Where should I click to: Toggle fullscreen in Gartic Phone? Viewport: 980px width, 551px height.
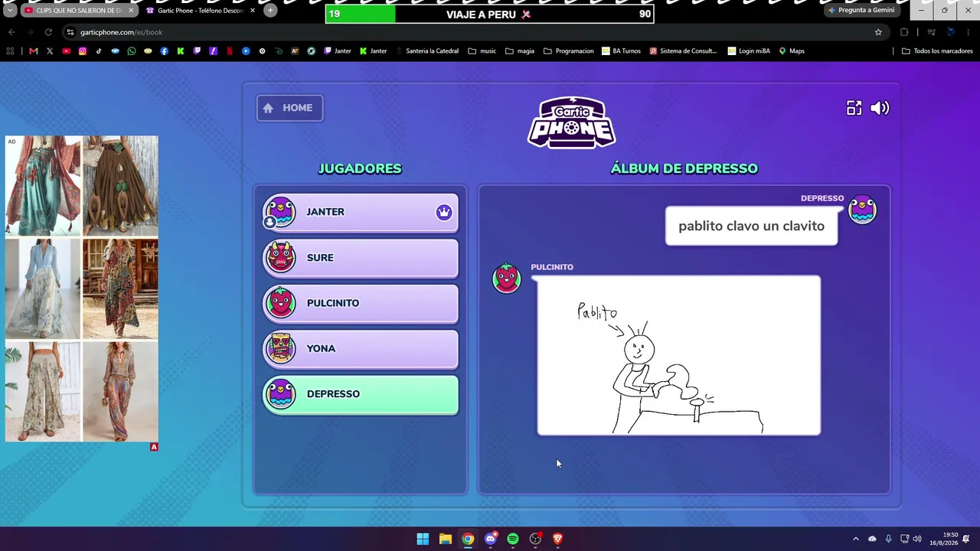click(x=854, y=108)
